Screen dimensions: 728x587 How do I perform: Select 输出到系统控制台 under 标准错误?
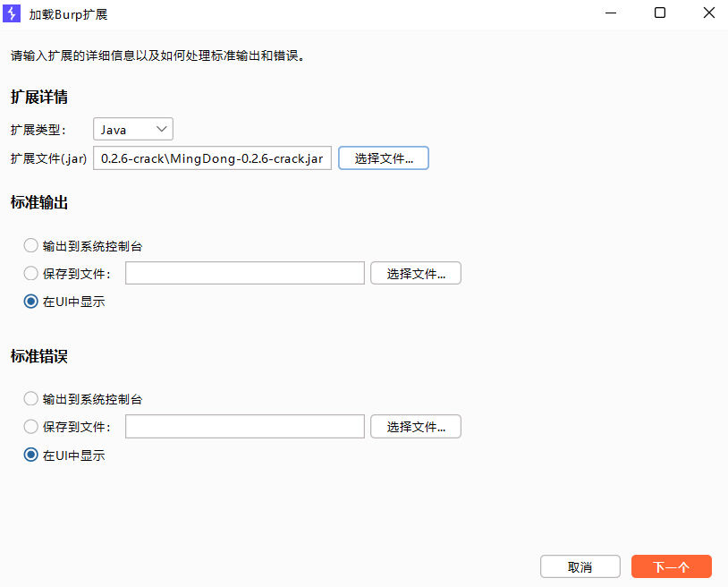pyautogui.click(x=31, y=399)
